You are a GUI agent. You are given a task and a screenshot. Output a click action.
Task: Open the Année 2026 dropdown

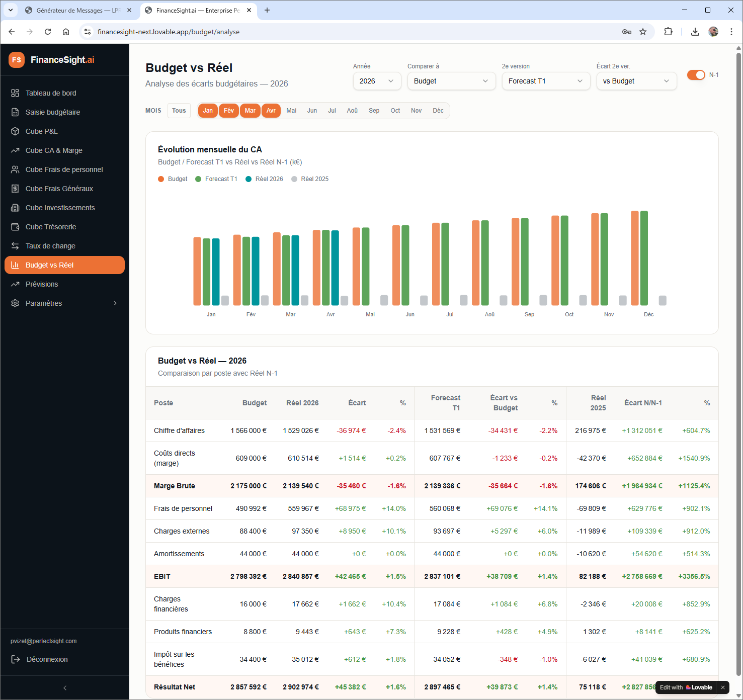click(x=377, y=81)
